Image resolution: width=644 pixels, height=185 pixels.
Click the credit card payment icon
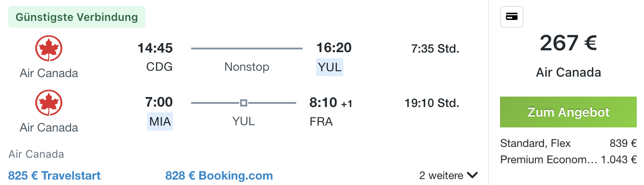point(512,17)
